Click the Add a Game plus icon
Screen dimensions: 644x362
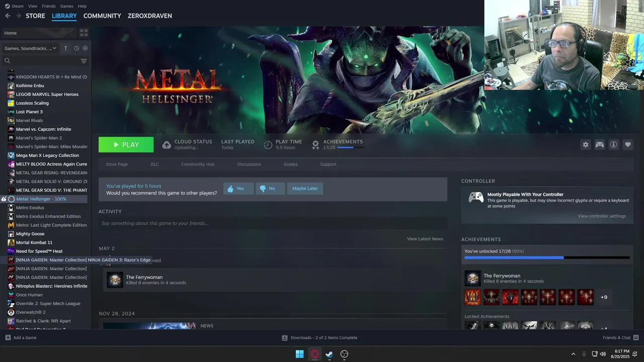[x=8, y=337]
